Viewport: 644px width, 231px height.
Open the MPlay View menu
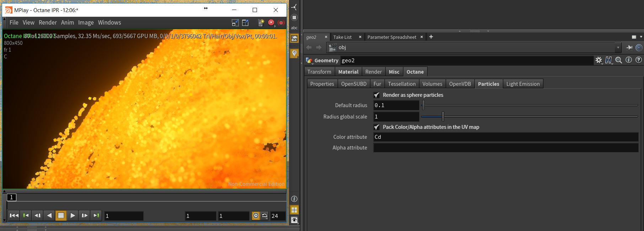[x=28, y=22]
